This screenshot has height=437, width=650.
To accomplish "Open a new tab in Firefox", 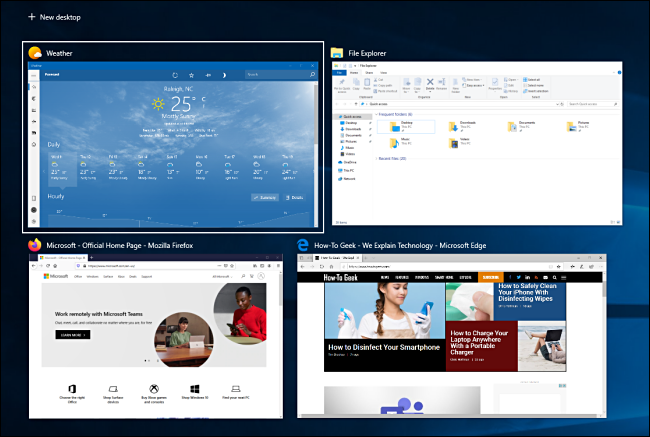I will (91, 257).
